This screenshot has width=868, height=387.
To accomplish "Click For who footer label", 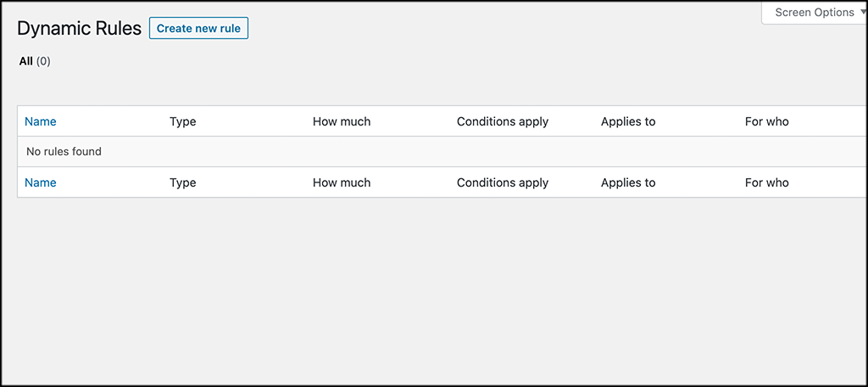I will (x=766, y=182).
